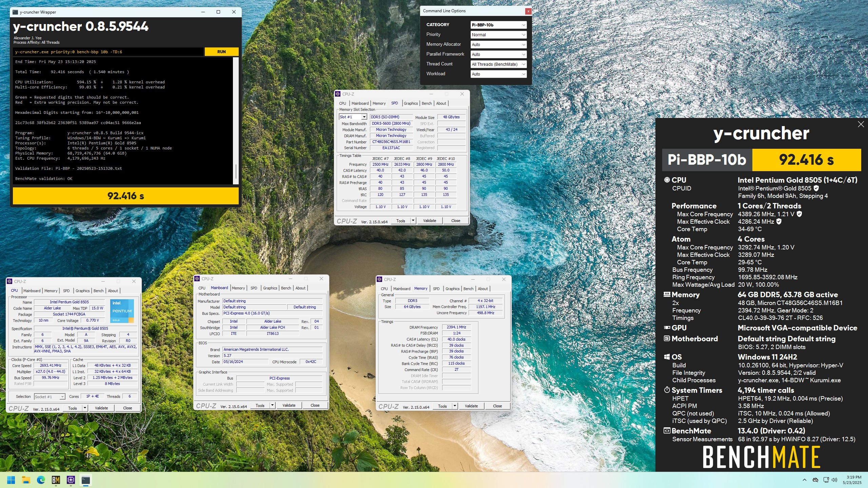Open the CATEGORY Pi-BBP-10b dropdown

[x=498, y=25]
